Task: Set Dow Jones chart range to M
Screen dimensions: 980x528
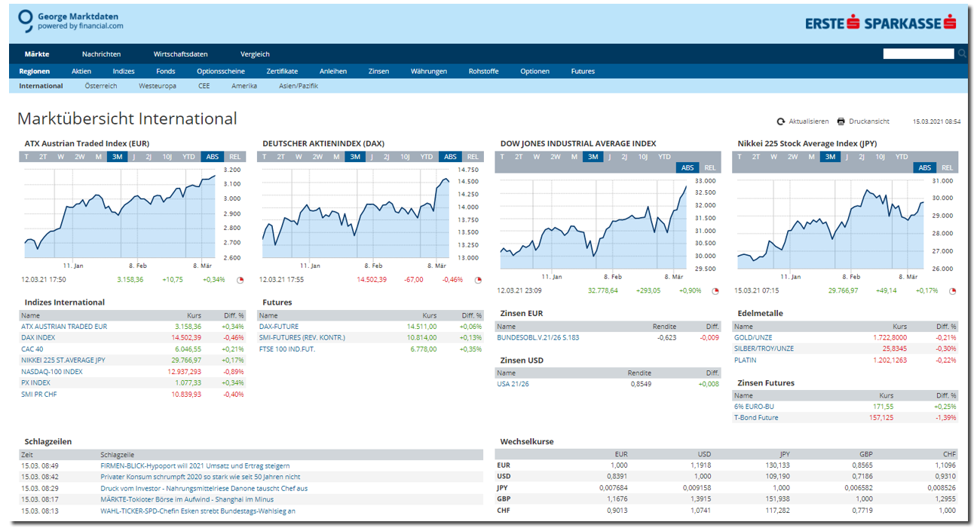Action: coord(574,157)
